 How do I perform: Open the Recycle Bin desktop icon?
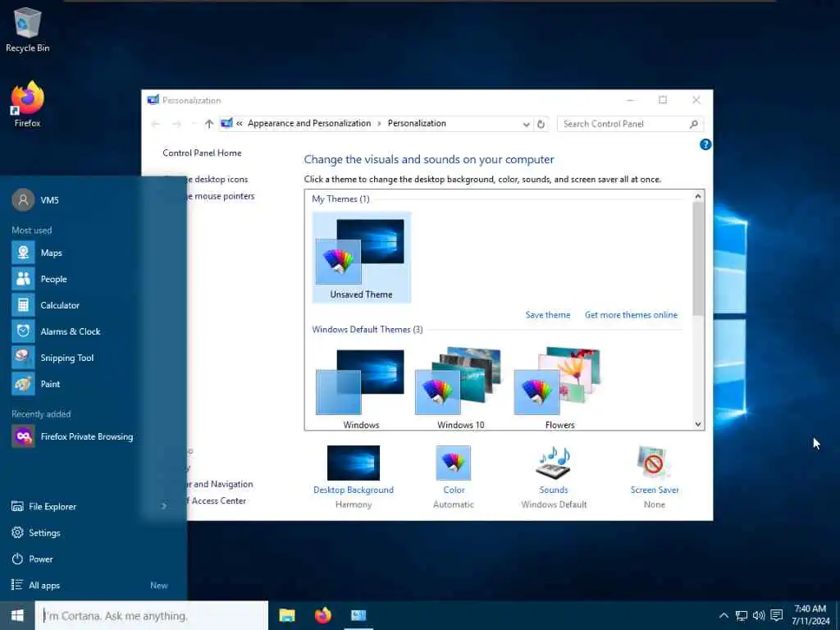coord(27,30)
